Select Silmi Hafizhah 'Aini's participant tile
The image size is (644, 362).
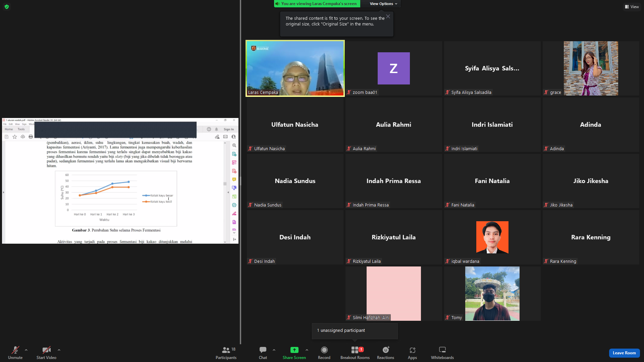click(x=394, y=294)
